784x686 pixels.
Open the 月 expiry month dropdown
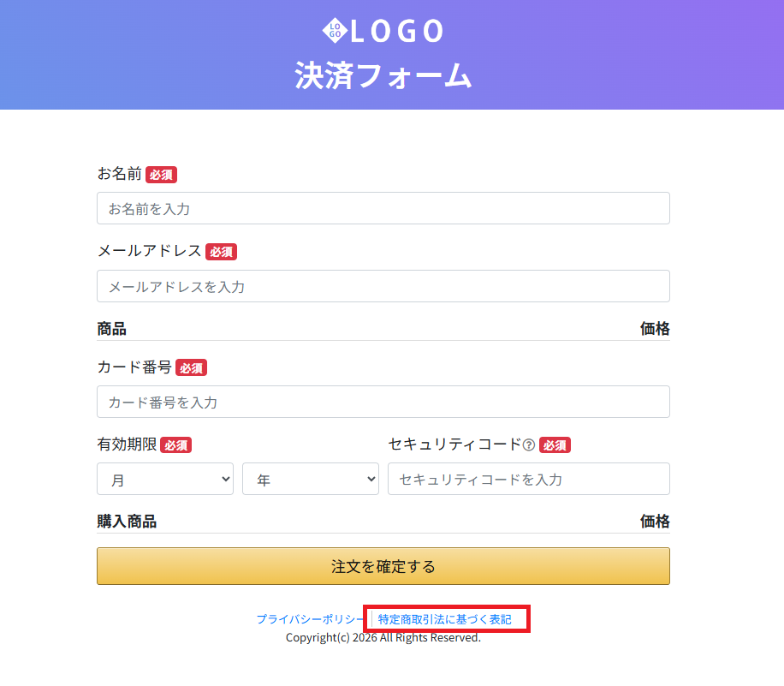point(165,480)
